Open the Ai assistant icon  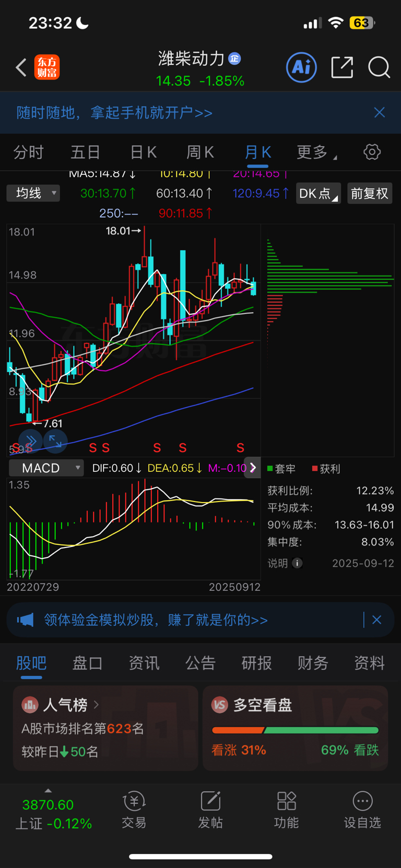(301, 67)
